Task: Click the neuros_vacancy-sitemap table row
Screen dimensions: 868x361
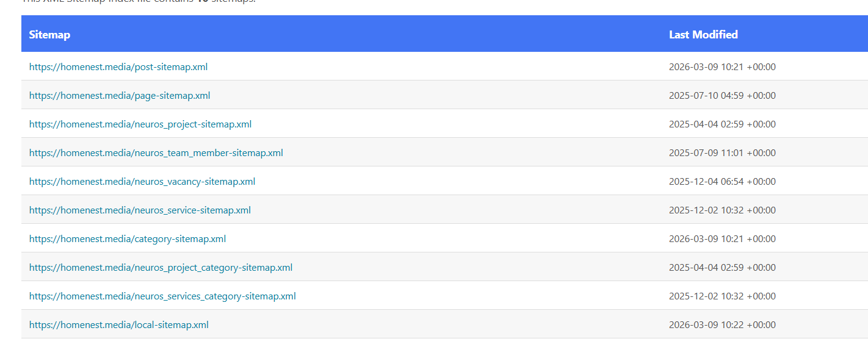Action: (x=427, y=181)
